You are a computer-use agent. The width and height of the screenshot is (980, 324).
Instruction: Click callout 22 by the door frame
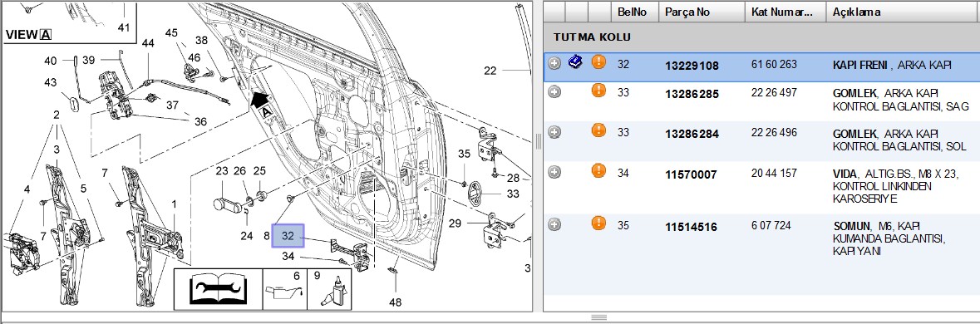click(x=490, y=71)
